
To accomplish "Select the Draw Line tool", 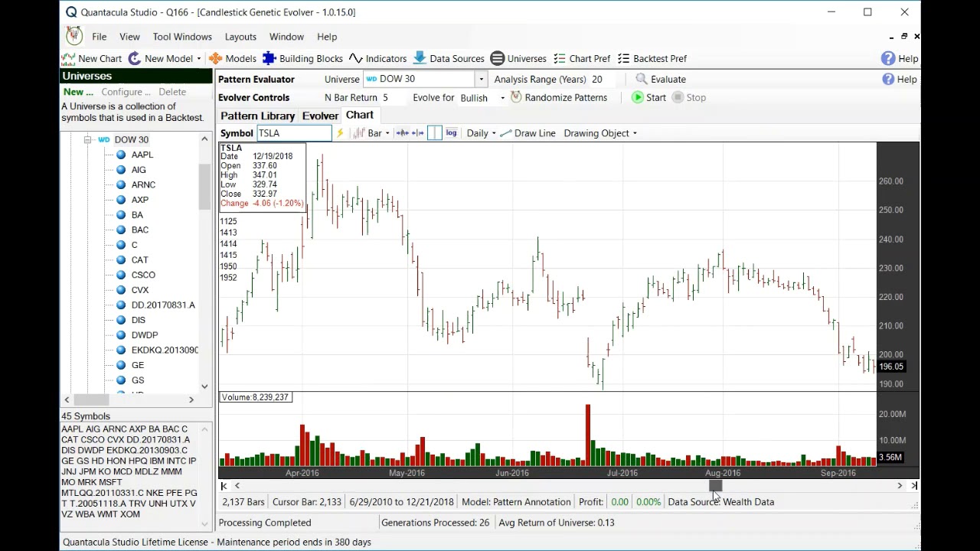I will (528, 133).
